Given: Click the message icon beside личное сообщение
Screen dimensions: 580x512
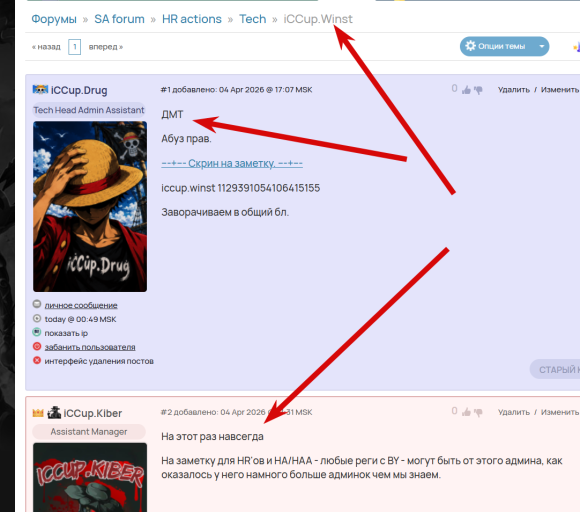Looking at the screenshot, I should coord(37,304).
